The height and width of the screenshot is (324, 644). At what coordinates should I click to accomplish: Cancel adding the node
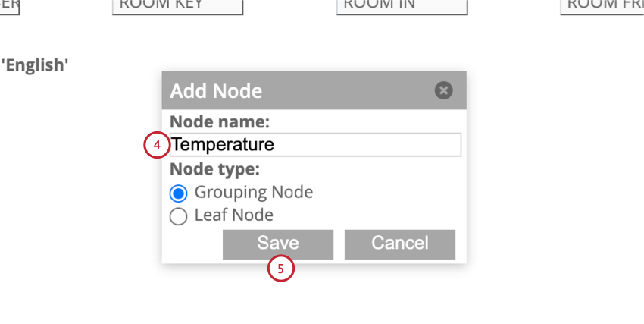pos(400,244)
